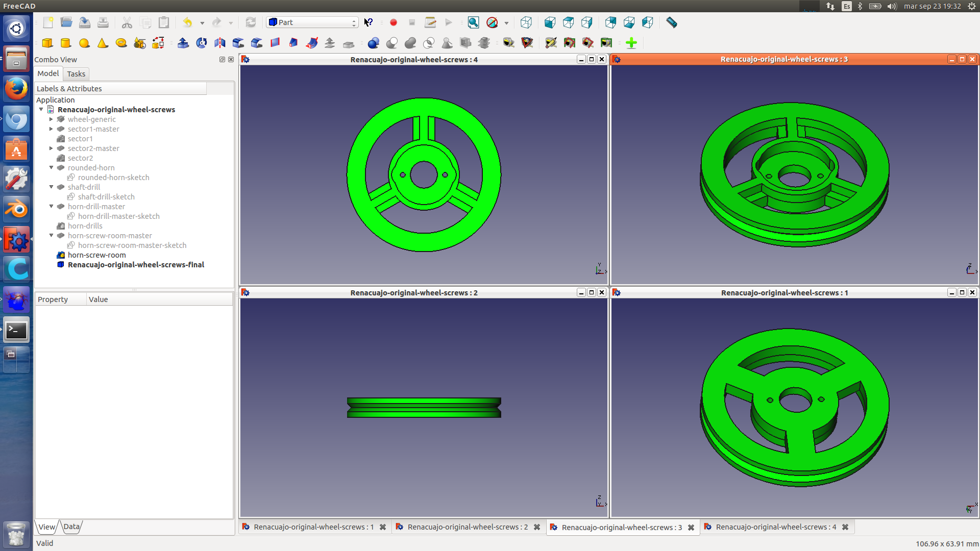Create a cone primitive
Screen dimensions: 980x551
coord(103,43)
